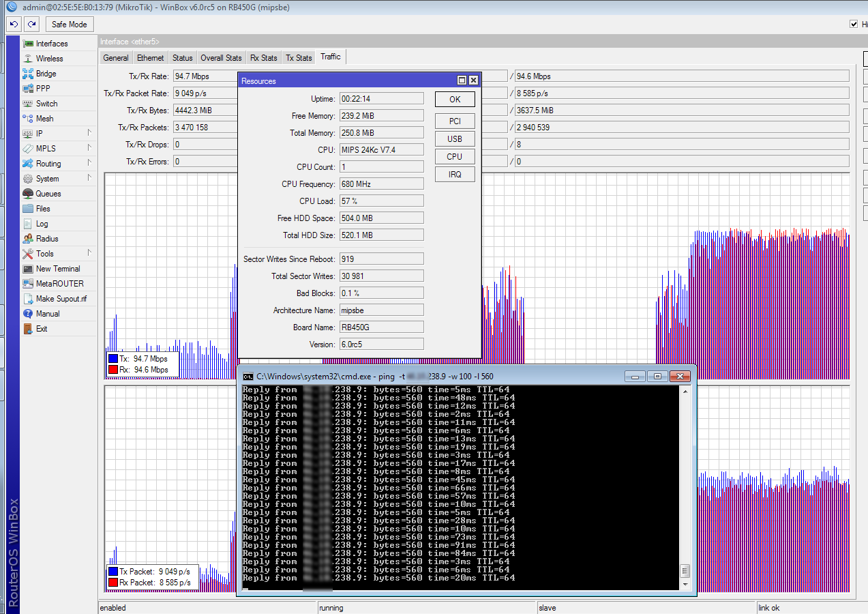
Task: Click the redo arrow toolbar icon
Action: point(31,25)
